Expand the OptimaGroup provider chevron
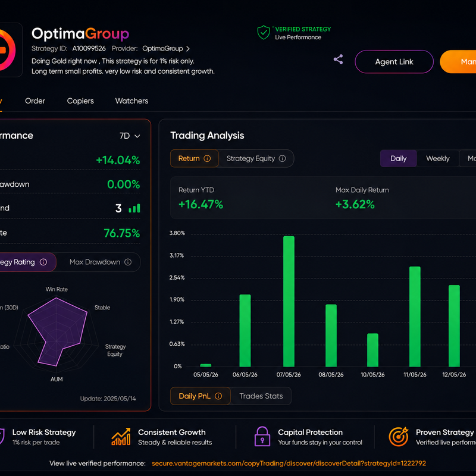The width and height of the screenshot is (476, 476). coord(188,49)
